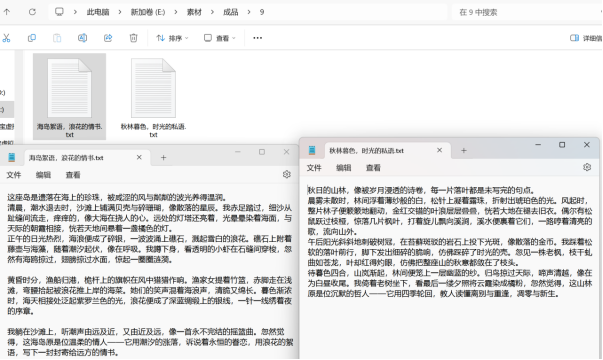This screenshot has width=603, height=360.
Task: Close the 海岛絮语，浪花的情书.txt tab
Action: (x=139, y=157)
